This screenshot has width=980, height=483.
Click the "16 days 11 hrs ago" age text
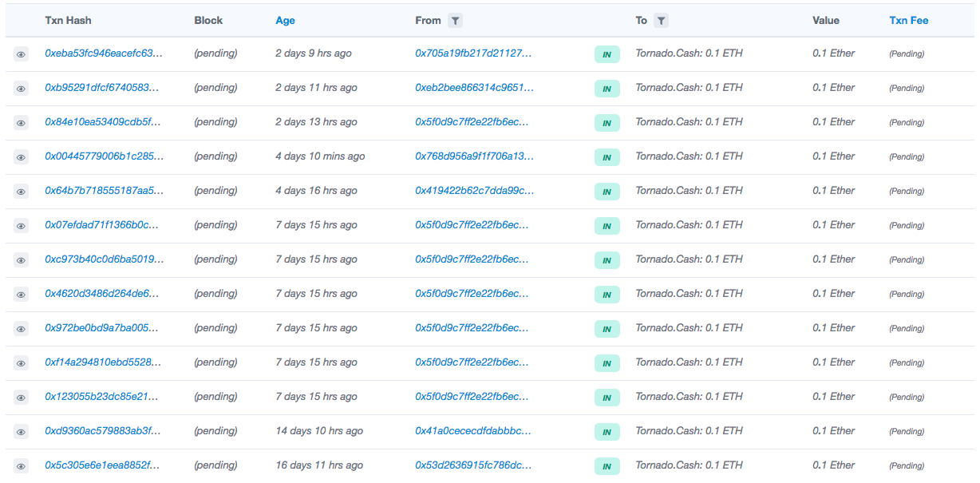319,465
